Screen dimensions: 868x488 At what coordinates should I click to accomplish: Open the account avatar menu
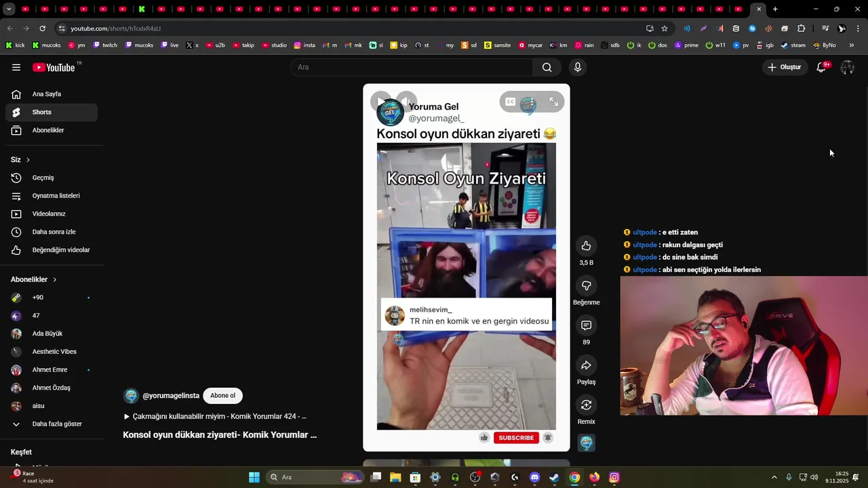point(847,67)
